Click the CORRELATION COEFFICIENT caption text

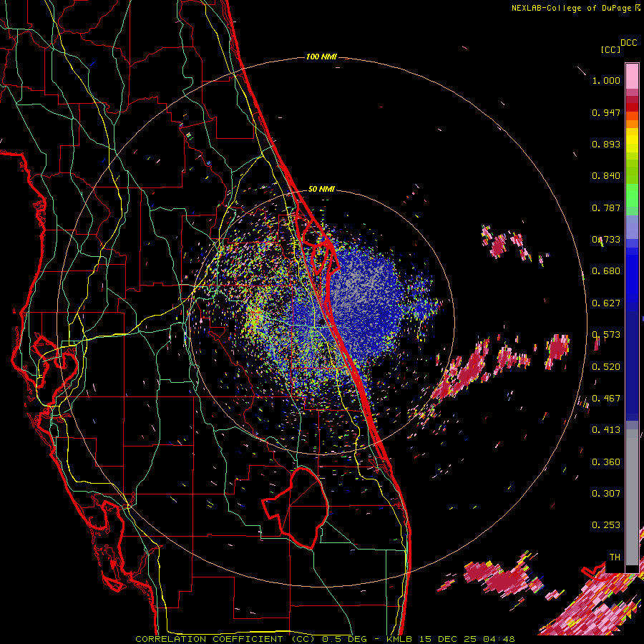click(x=209, y=639)
